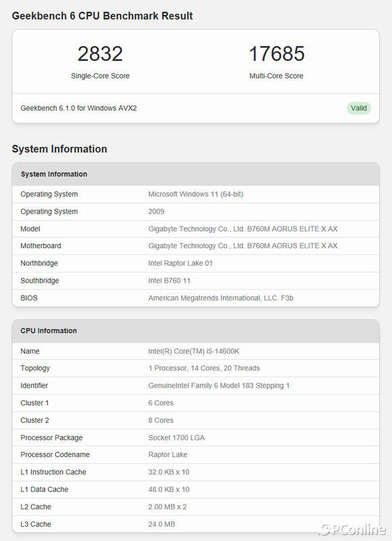Click the 6 Cores value for Cluster 1
Image resolution: width=392 pixels, height=541 pixels.
tap(161, 403)
